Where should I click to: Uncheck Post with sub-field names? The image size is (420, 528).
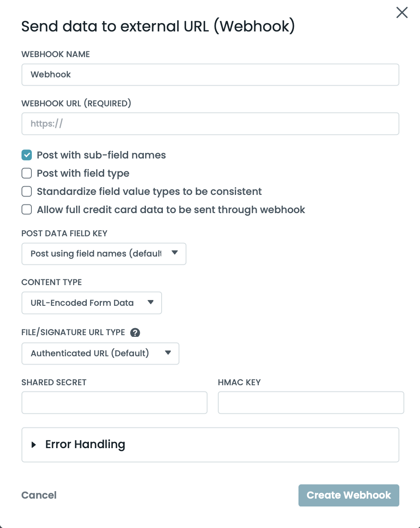[x=27, y=155]
